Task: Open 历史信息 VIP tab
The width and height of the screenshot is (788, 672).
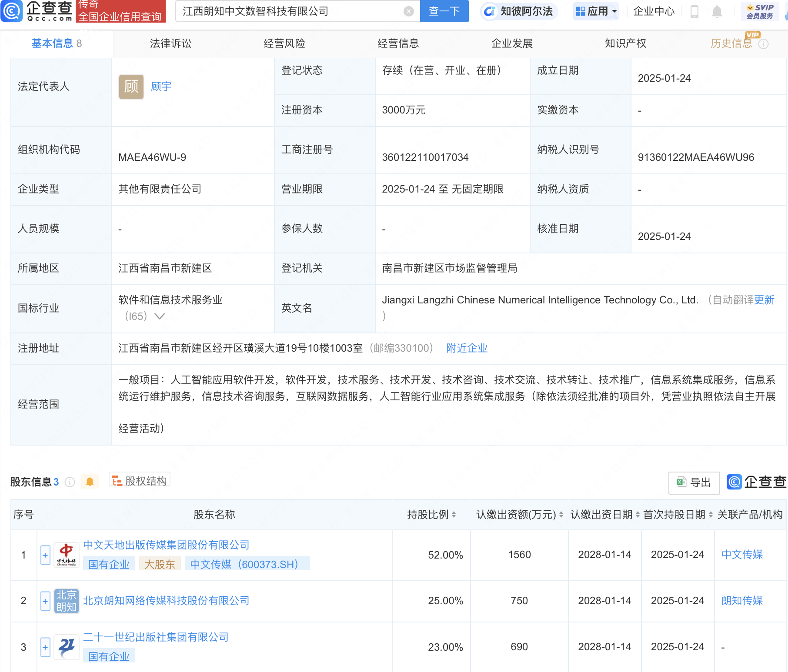Action: 731,43
